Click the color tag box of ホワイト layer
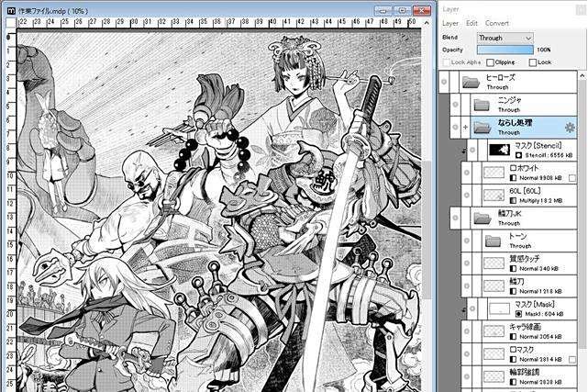This screenshot has width=588, height=392. 572,178
